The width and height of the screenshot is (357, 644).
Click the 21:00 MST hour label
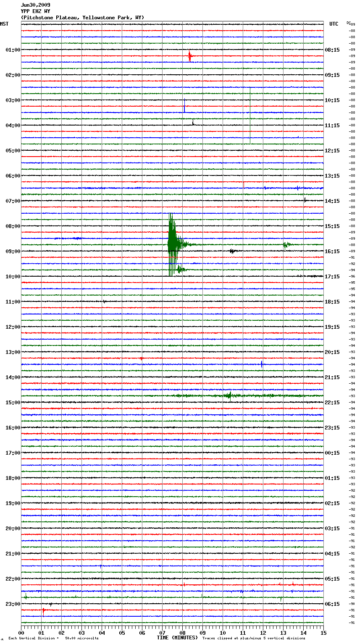(13, 554)
